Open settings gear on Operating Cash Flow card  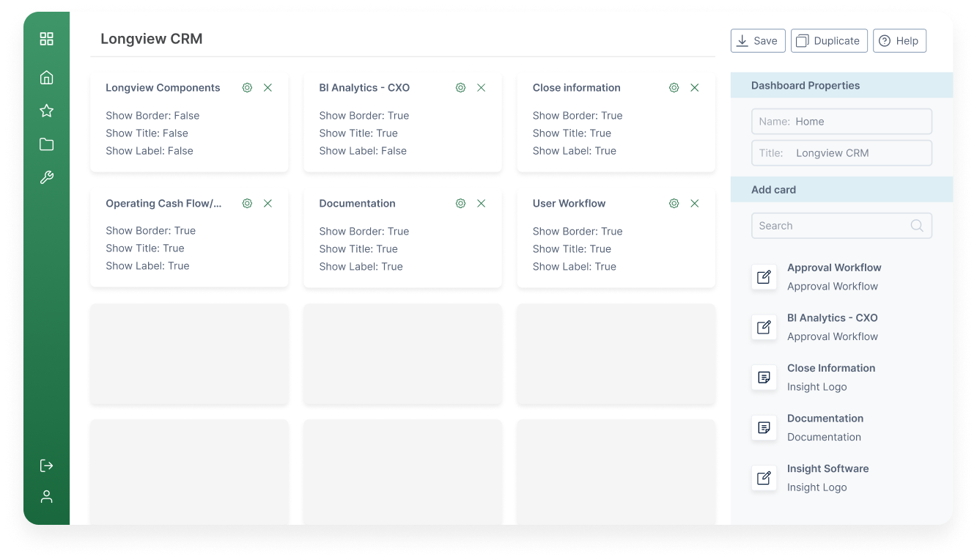(247, 203)
